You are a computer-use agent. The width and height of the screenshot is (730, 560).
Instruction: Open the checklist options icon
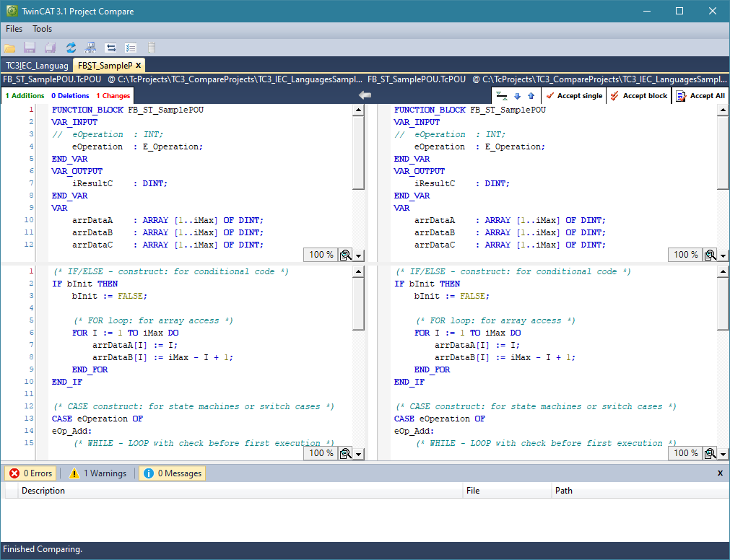(x=131, y=48)
